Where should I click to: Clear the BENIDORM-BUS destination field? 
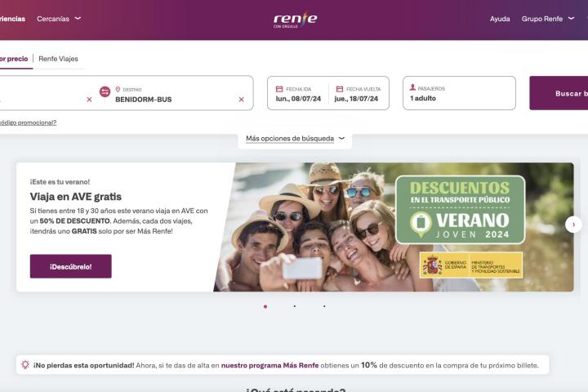coord(241,100)
